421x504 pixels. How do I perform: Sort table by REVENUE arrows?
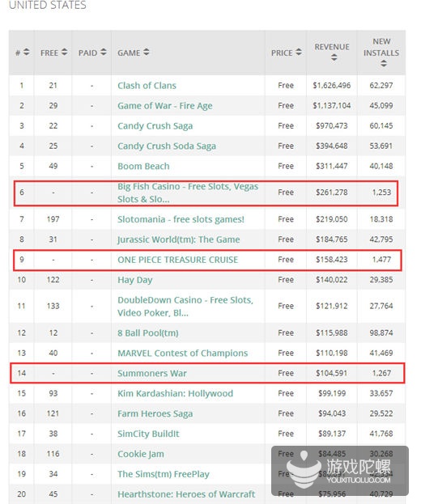pyautogui.click(x=334, y=57)
